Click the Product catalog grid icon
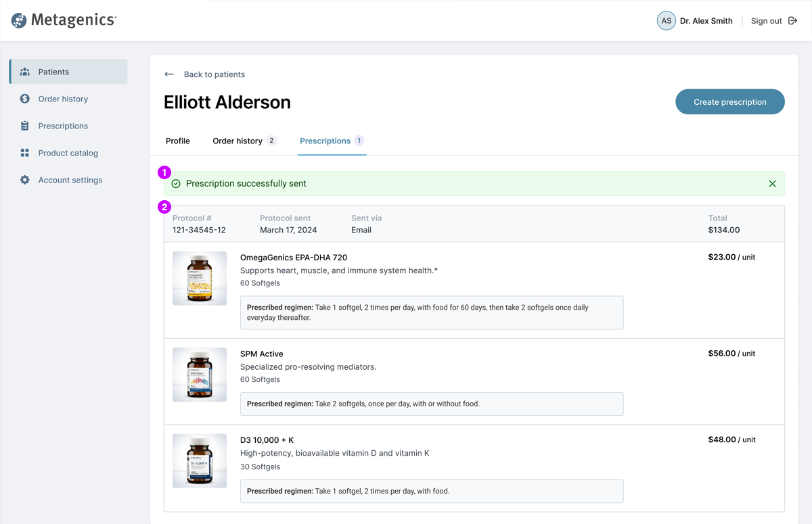The width and height of the screenshot is (812, 524). (25, 153)
